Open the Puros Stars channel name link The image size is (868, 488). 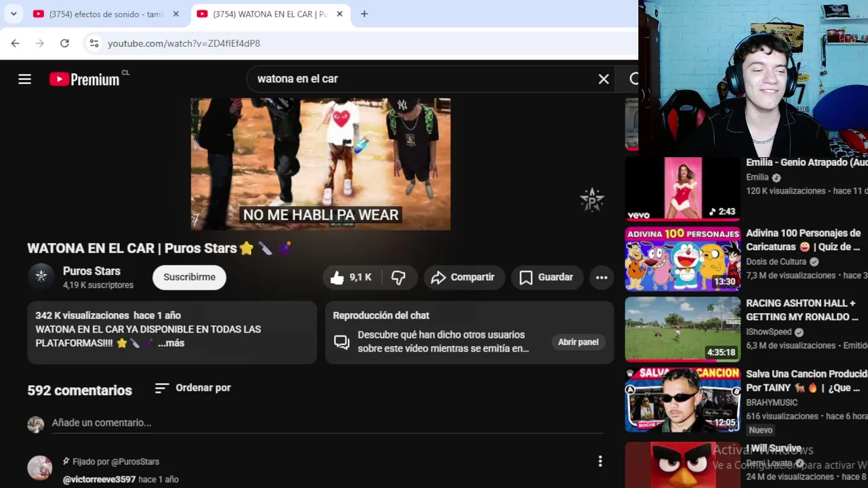point(92,271)
